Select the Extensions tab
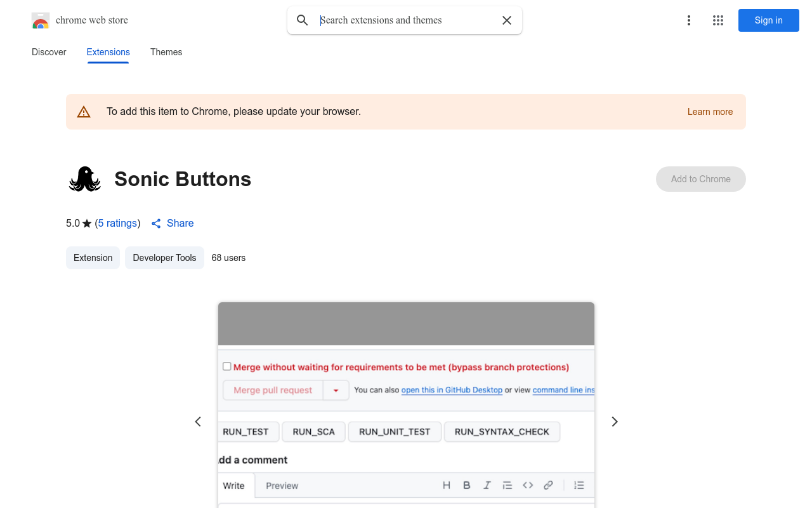The height and width of the screenshot is (508, 812). click(108, 52)
